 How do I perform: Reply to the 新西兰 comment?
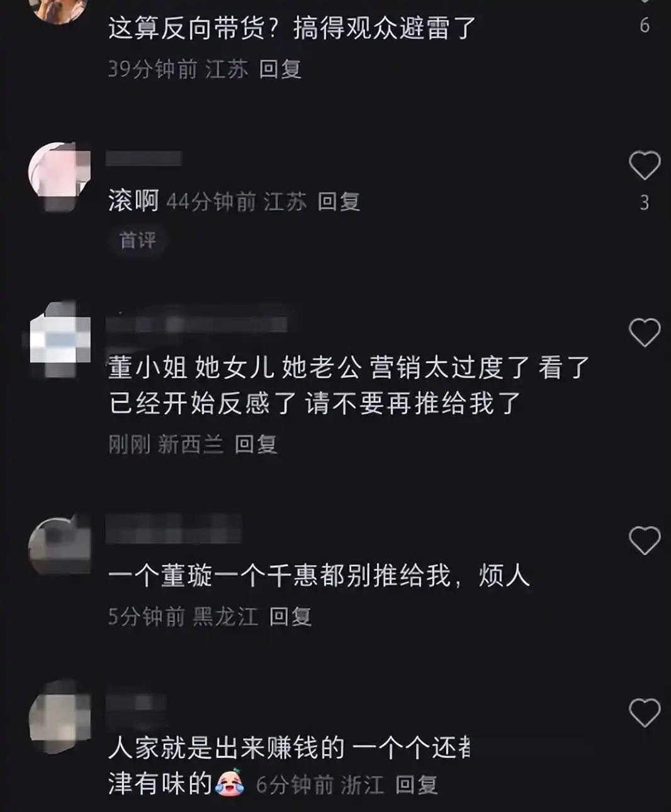tap(256, 444)
